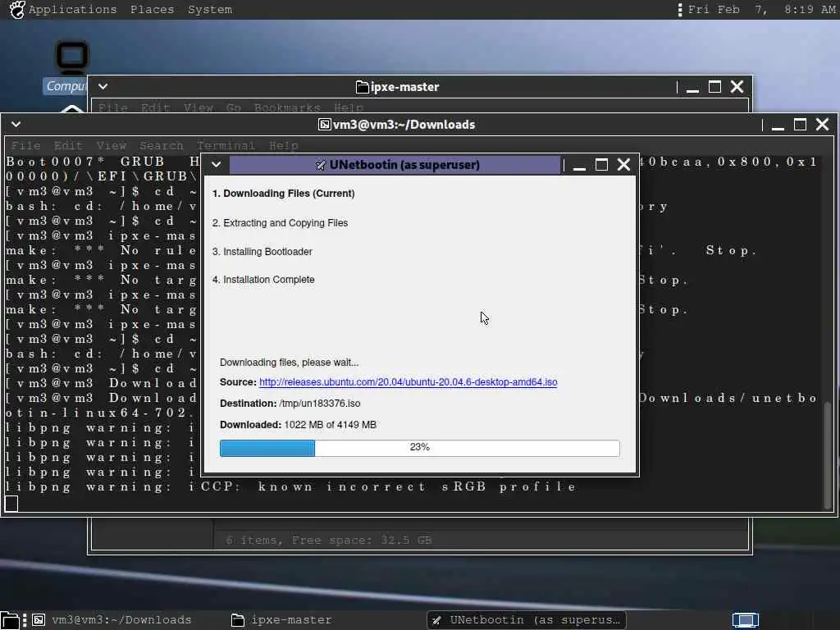Screen dimensions: 840x630
Task: Open the terminal Help menu
Action: point(283,146)
